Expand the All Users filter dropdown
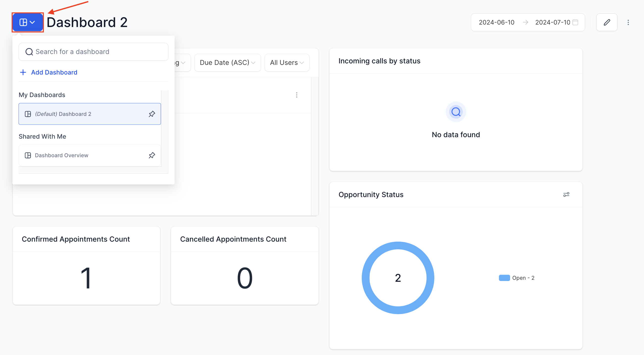This screenshot has width=644, height=355. [287, 62]
